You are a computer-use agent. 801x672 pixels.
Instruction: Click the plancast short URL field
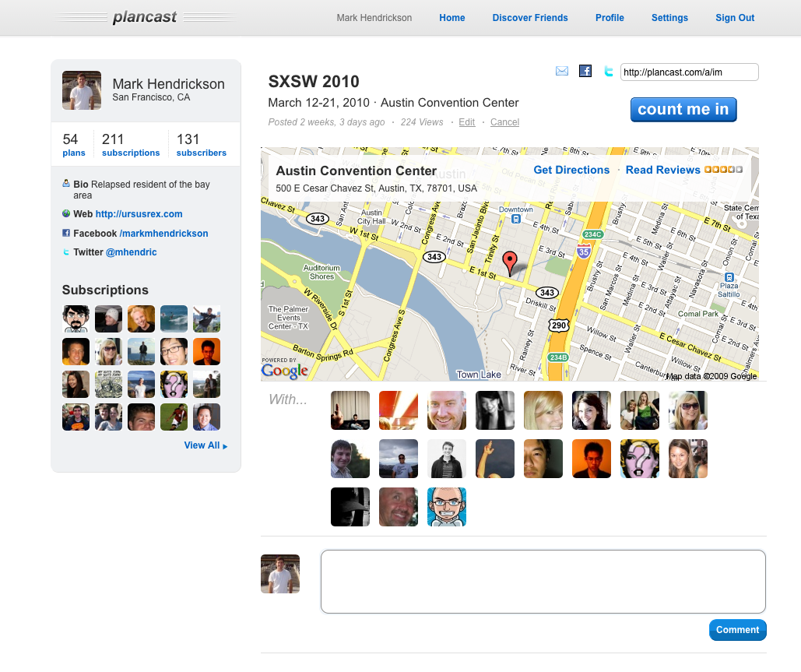pos(689,72)
